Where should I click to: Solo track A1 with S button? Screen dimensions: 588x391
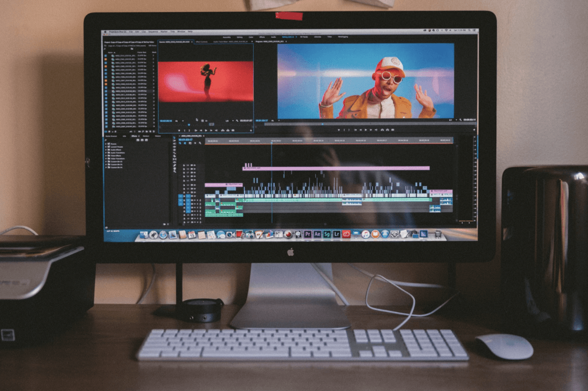(x=197, y=200)
